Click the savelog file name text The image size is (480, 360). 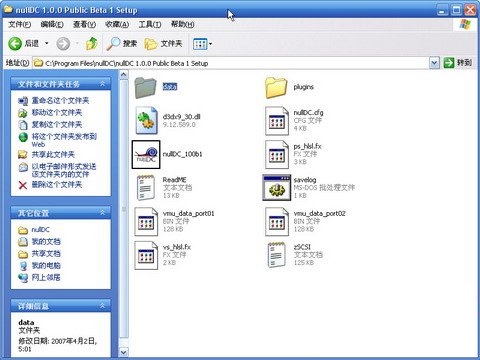[x=305, y=180]
